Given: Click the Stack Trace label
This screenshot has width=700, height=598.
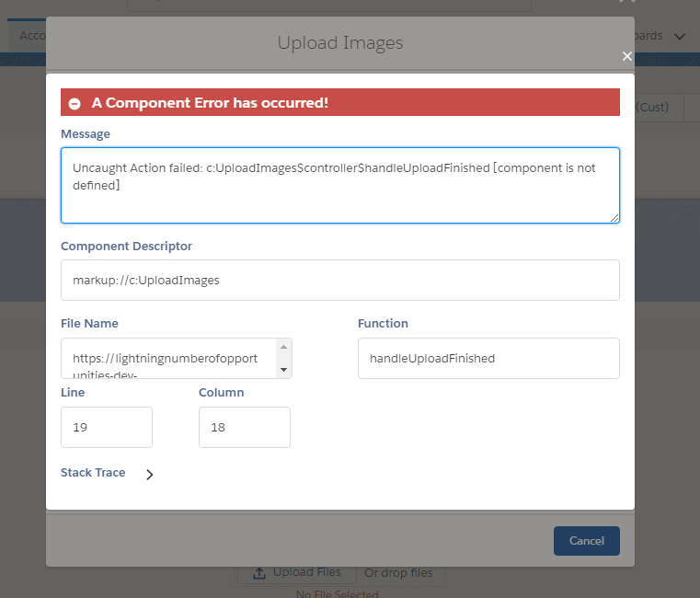Looking at the screenshot, I should click(93, 472).
